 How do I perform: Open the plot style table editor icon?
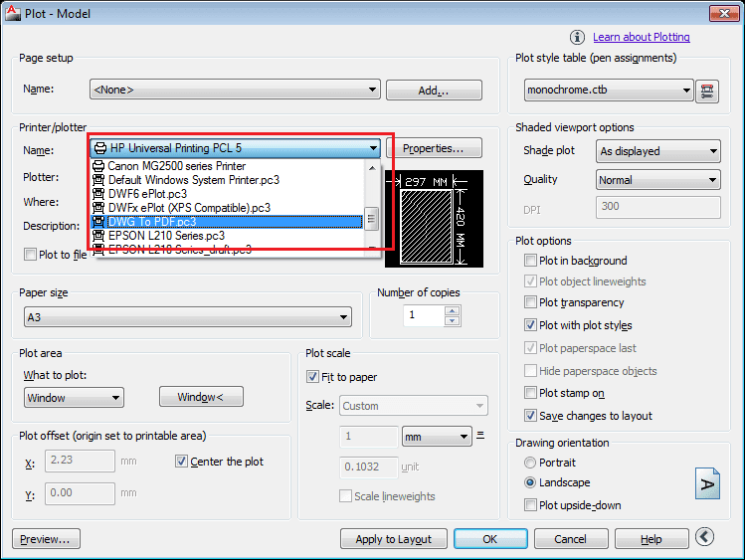(x=707, y=91)
